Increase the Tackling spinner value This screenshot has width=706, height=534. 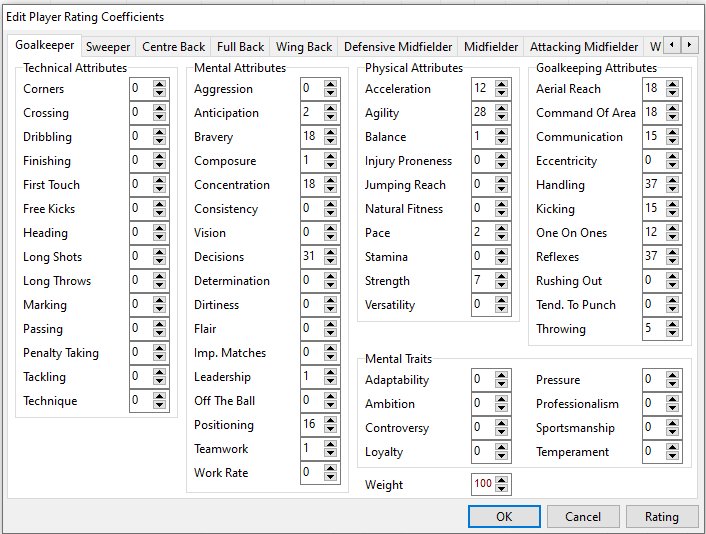tap(159, 372)
